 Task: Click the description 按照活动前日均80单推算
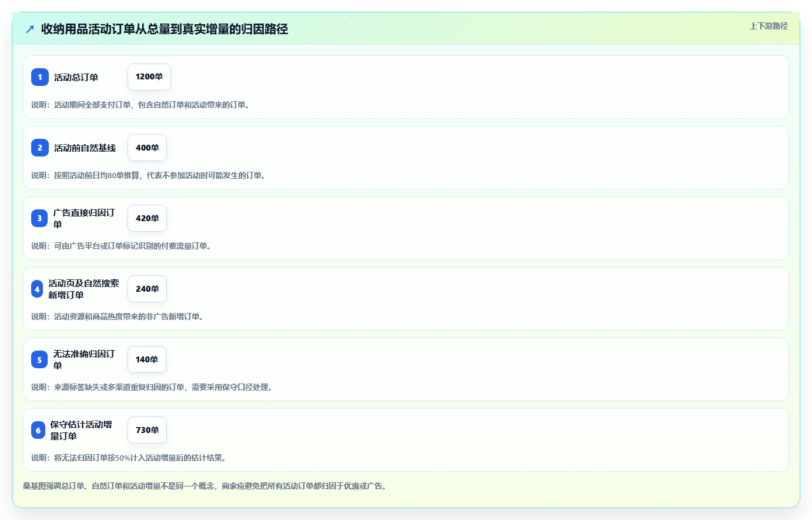click(x=149, y=175)
